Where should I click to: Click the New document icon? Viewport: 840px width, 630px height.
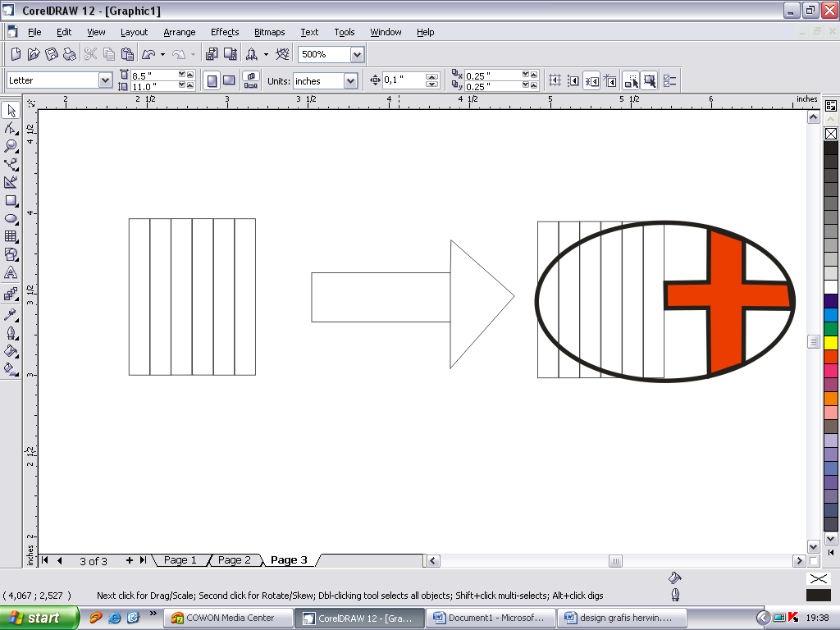click(16, 54)
